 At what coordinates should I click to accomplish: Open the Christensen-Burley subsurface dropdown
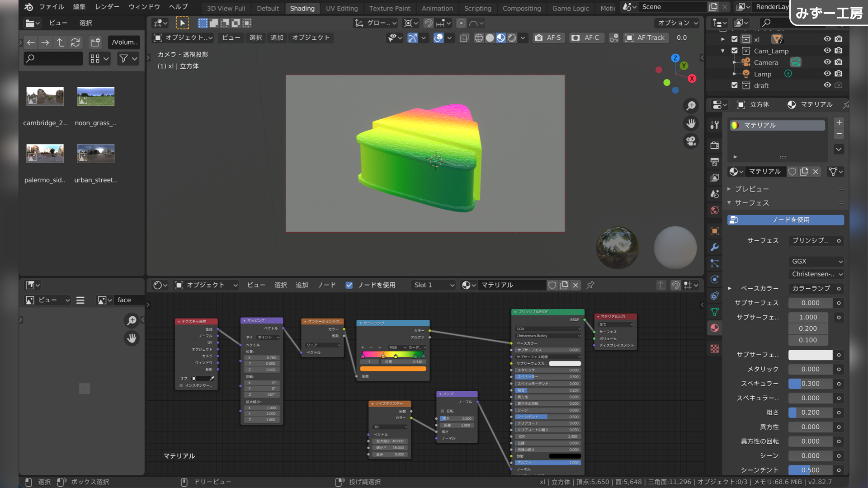coord(817,274)
